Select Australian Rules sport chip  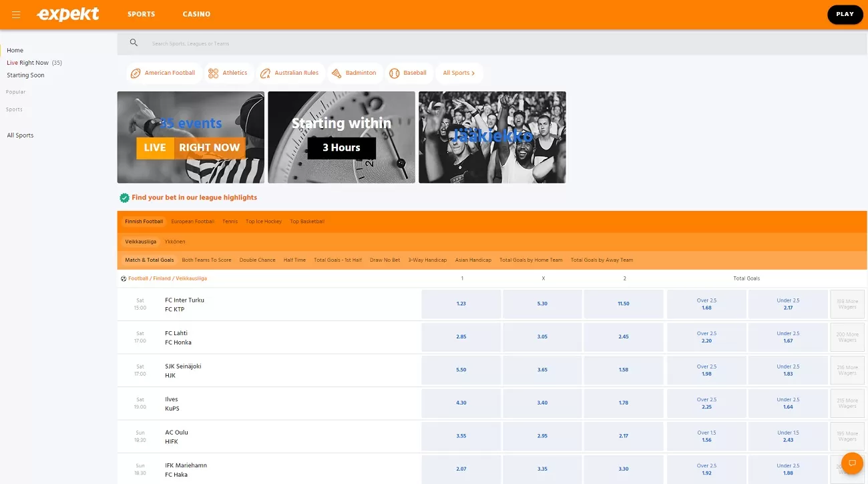pos(290,73)
